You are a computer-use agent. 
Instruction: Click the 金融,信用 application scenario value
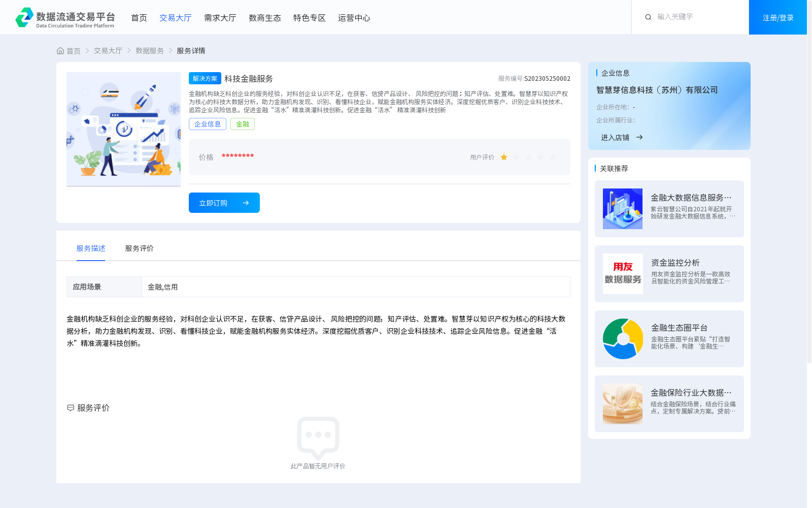tap(163, 287)
